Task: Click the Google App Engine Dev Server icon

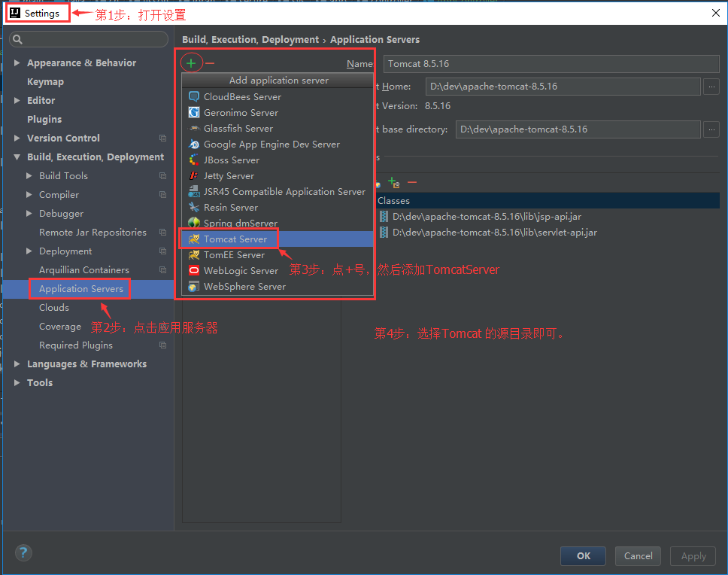Action: 193,144
